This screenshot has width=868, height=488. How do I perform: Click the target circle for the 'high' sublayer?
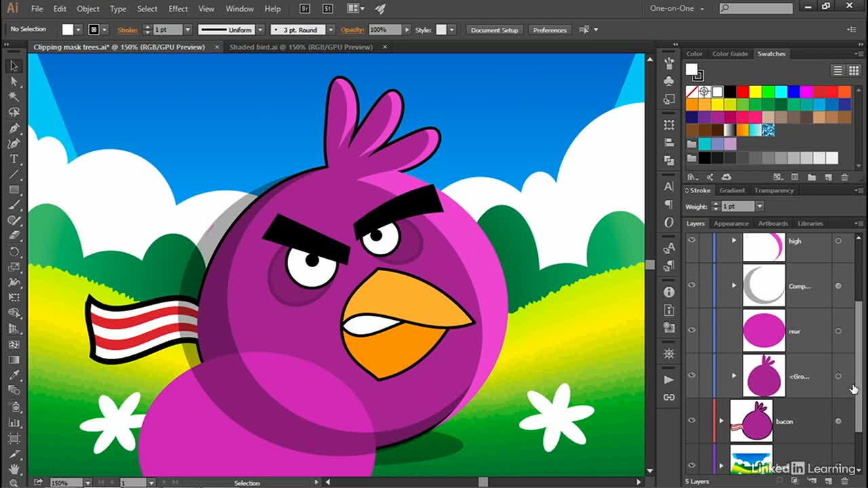coord(838,241)
